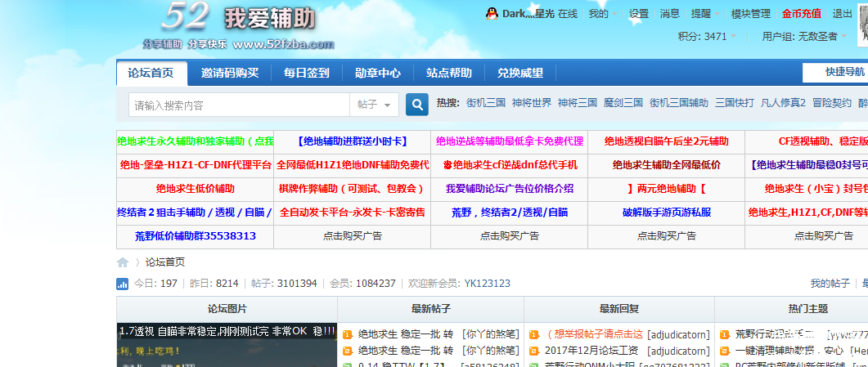Viewport: 868px width, 367px height.
Task: Click the forum picture slideshow thumbnail
Action: tap(227, 346)
